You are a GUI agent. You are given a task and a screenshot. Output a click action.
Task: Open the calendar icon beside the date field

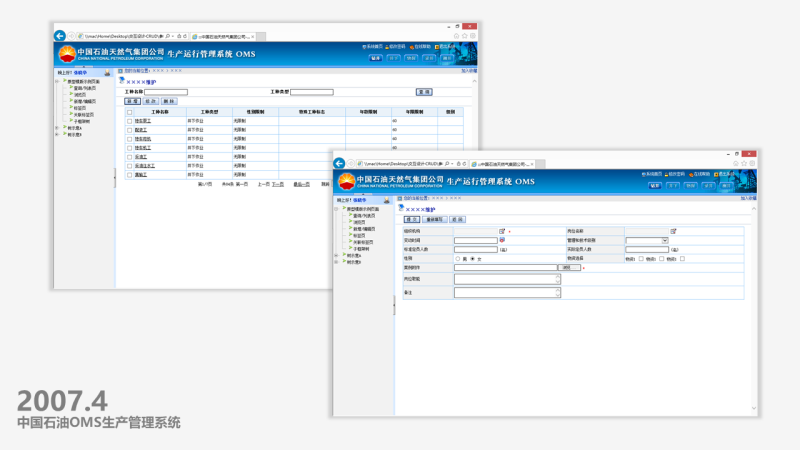pos(502,240)
